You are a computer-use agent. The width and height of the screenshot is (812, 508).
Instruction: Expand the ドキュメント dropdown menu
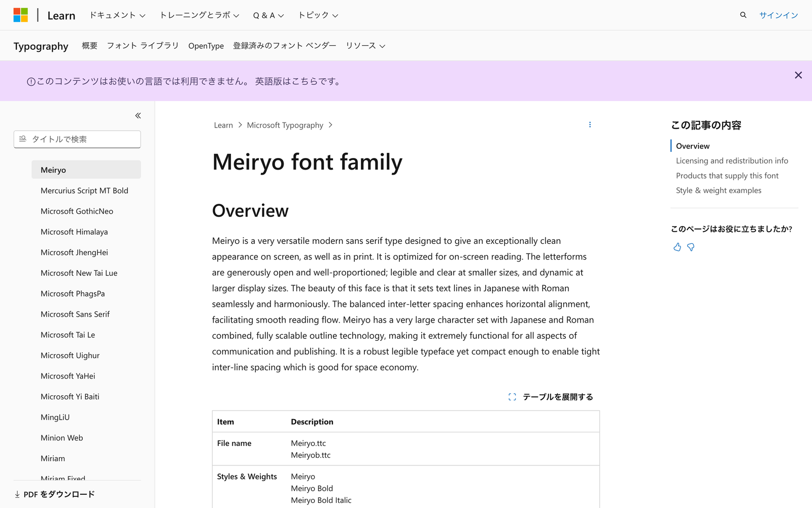click(x=117, y=15)
